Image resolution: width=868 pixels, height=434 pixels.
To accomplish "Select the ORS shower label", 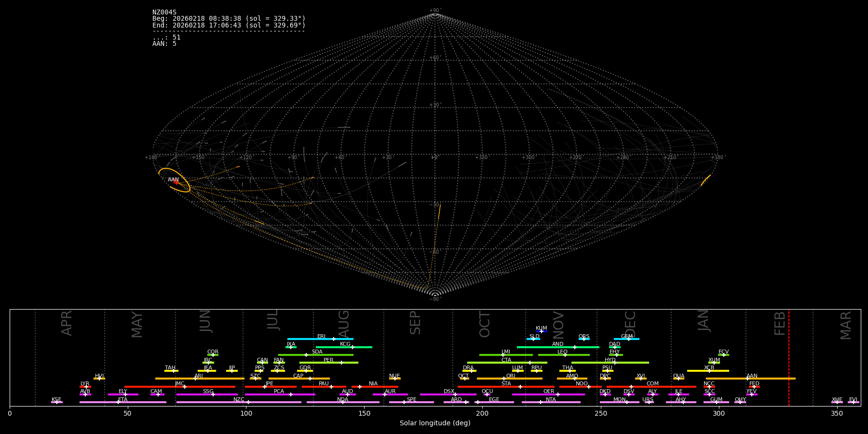I will coord(584,337).
